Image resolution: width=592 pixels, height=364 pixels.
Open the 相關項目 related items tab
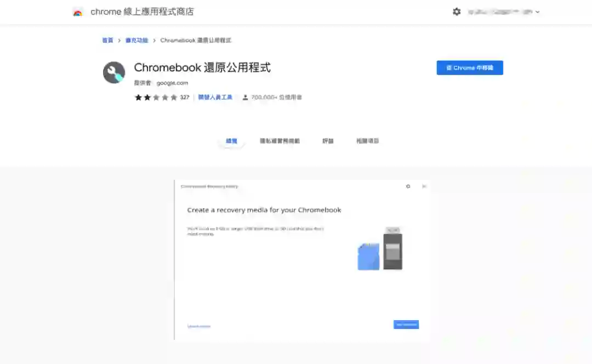point(367,141)
